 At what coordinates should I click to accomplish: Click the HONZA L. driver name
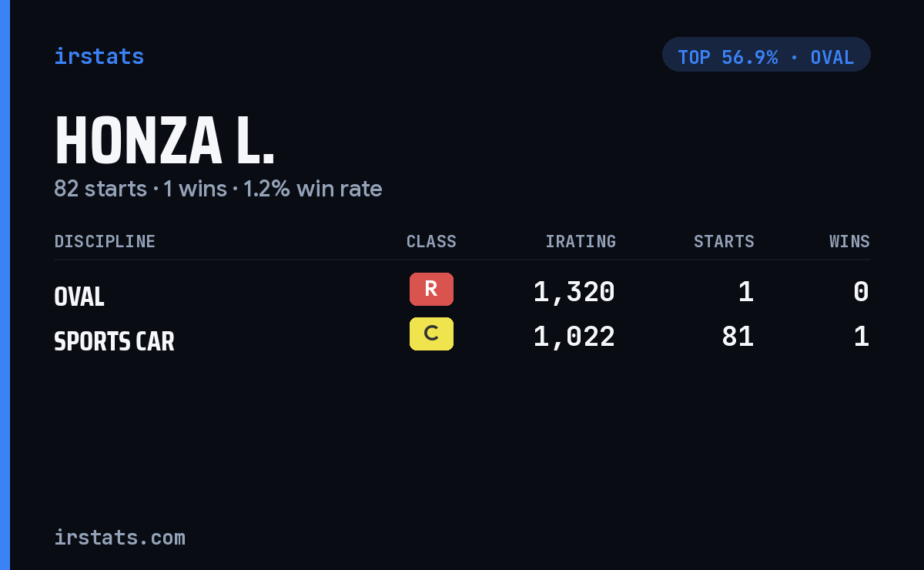[164, 141]
